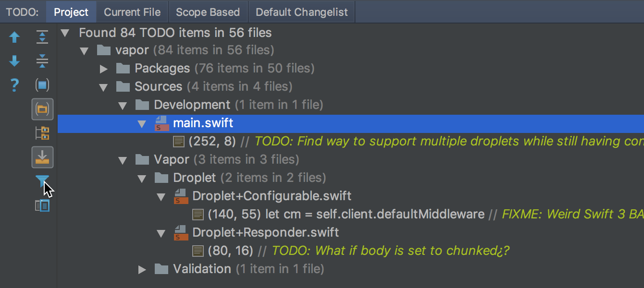Open the TODO help documentation
This screenshot has height=288, width=644.
coord(14,85)
